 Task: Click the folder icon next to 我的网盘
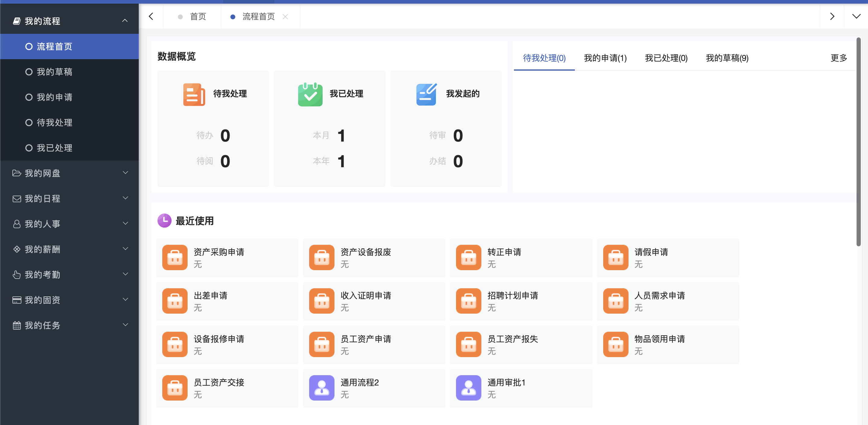point(17,173)
